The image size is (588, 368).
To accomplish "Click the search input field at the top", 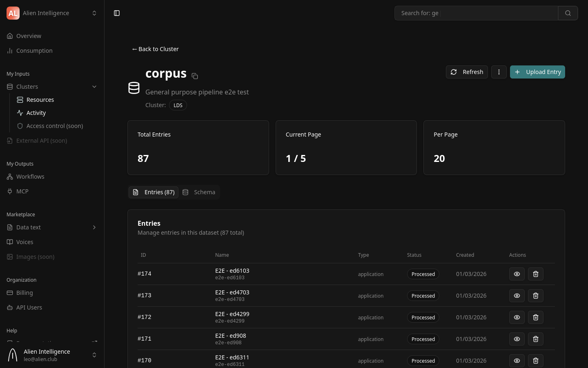I will point(476,13).
